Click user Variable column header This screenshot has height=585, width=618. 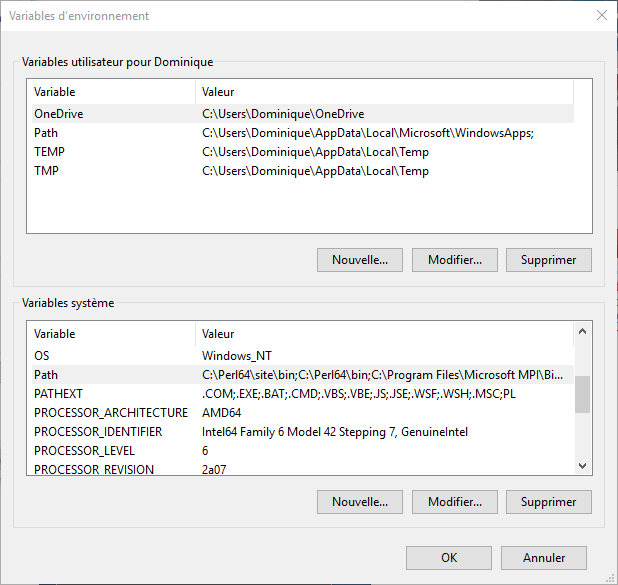110,92
